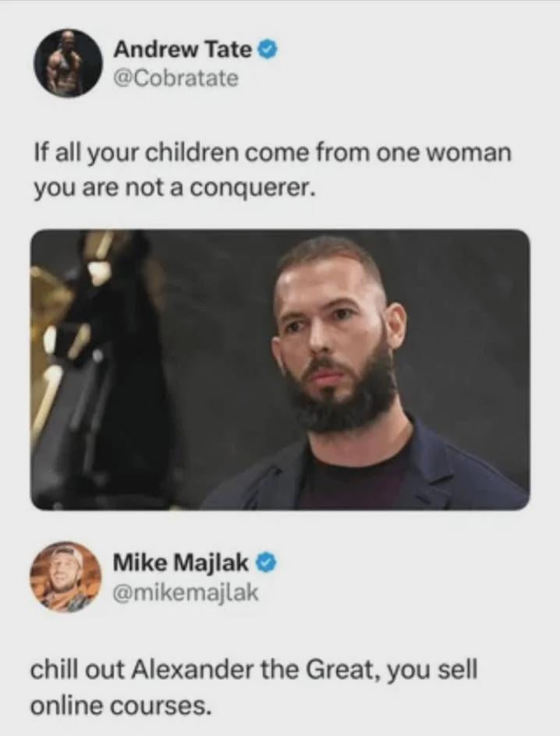The height and width of the screenshot is (736, 560).
Task: Open the @mikemajlak handle link
Action: (x=186, y=593)
